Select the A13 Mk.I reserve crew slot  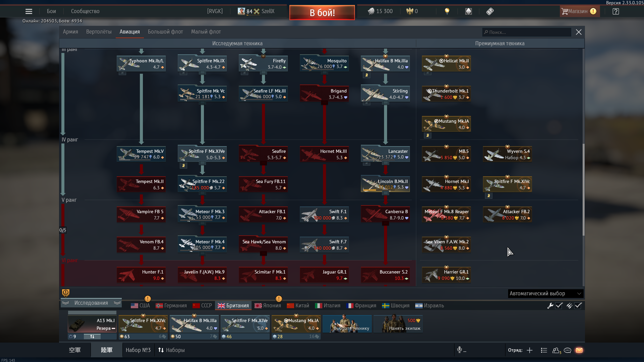click(92, 324)
